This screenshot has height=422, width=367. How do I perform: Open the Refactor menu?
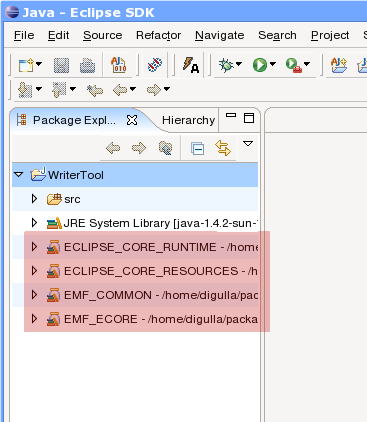pos(159,35)
